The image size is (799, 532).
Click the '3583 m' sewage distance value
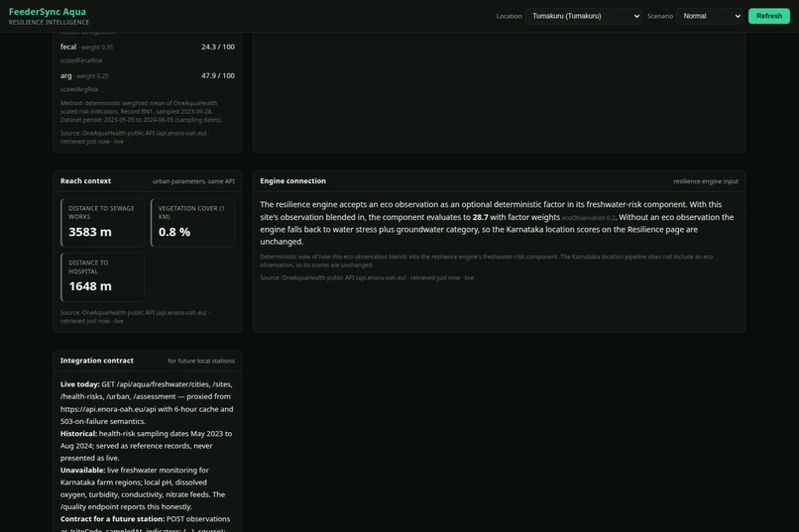pos(90,232)
